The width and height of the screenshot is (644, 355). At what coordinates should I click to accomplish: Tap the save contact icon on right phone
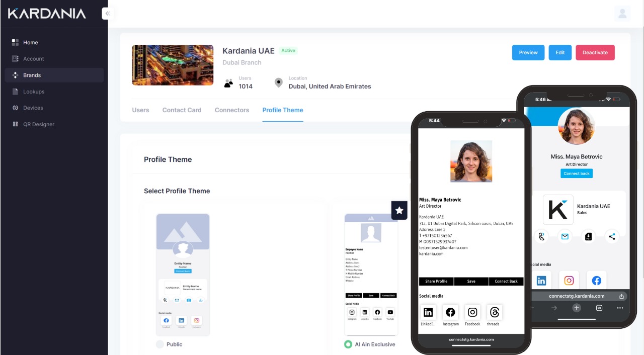click(x=588, y=236)
